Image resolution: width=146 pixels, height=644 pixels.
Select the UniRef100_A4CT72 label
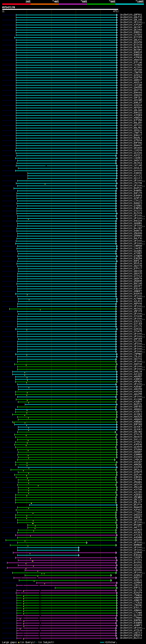(131, 527)
